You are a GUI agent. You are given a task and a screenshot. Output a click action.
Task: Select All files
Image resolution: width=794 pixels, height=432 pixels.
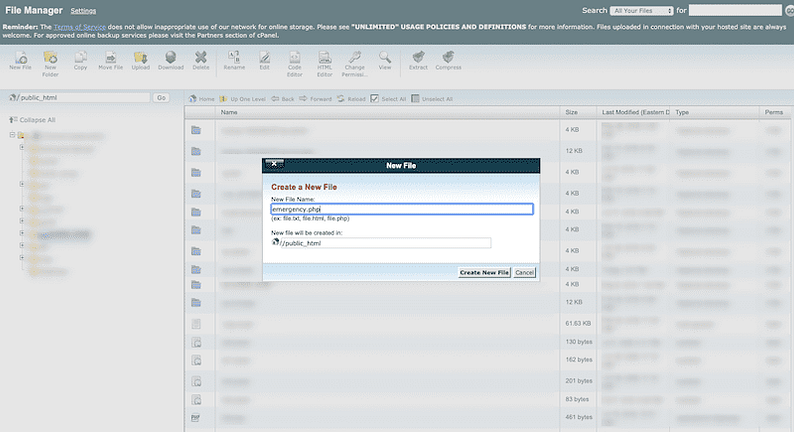pyautogui.click(x=388, y=99)
